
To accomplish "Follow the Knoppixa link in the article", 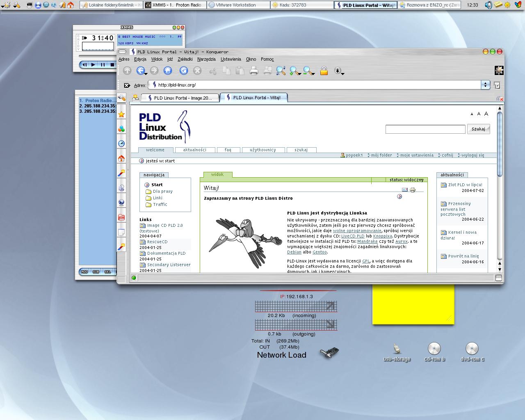I will point(382,236).
